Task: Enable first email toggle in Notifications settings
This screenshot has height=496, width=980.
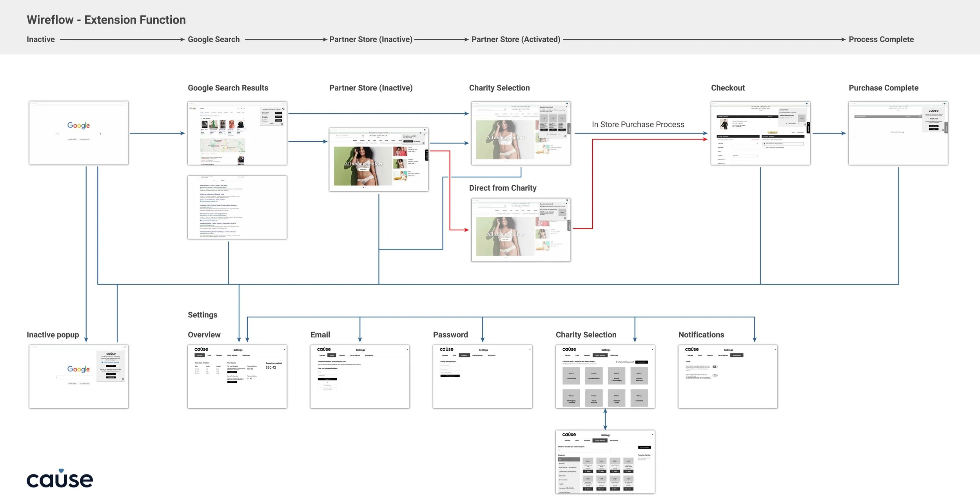Action: (x=715, y=367)
